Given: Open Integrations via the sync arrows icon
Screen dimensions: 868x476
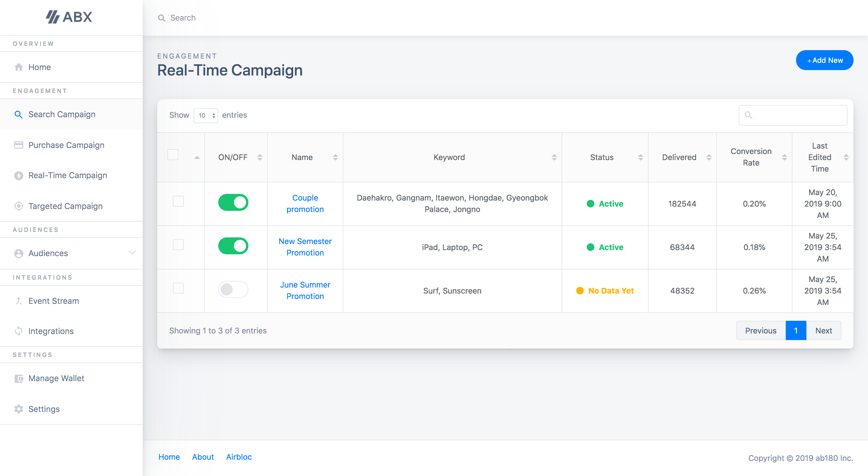Looking at the screenshot, I should pyautogui.click(x=18, y=331).
